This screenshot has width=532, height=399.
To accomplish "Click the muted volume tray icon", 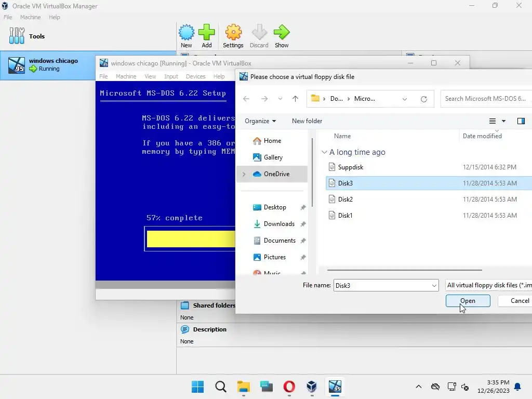I will pyautogui.click(x=465, y=387).
